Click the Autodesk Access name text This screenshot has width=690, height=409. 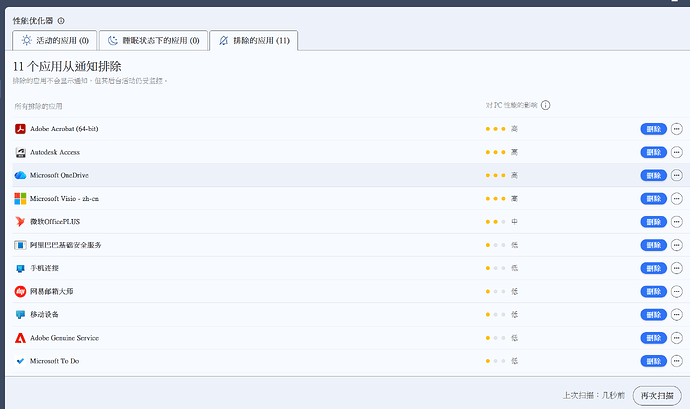[x=55, y=152]
